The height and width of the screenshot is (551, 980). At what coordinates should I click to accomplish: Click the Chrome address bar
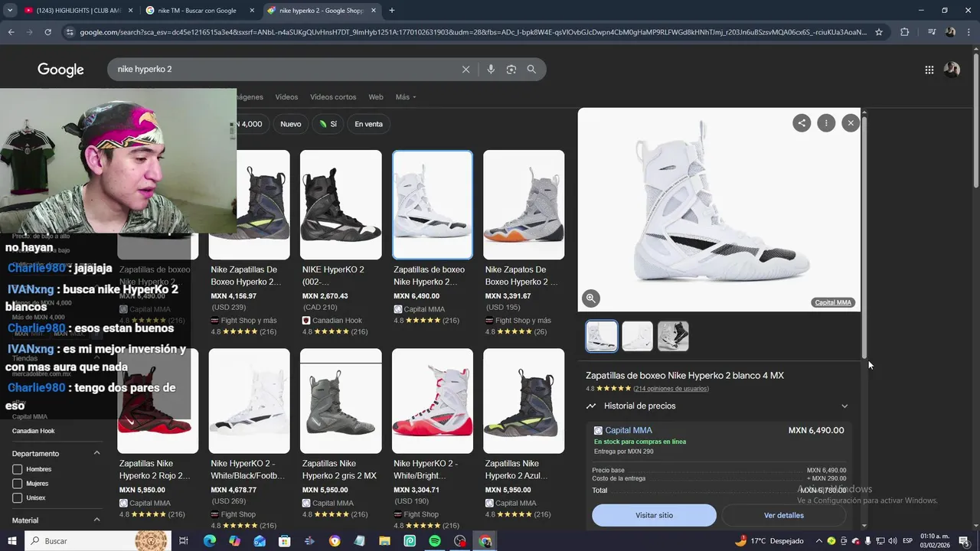(472, 32)
